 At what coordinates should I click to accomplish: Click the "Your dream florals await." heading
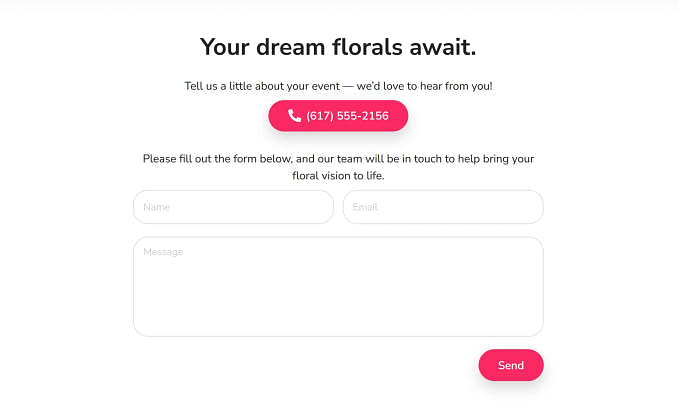(338, 47)
